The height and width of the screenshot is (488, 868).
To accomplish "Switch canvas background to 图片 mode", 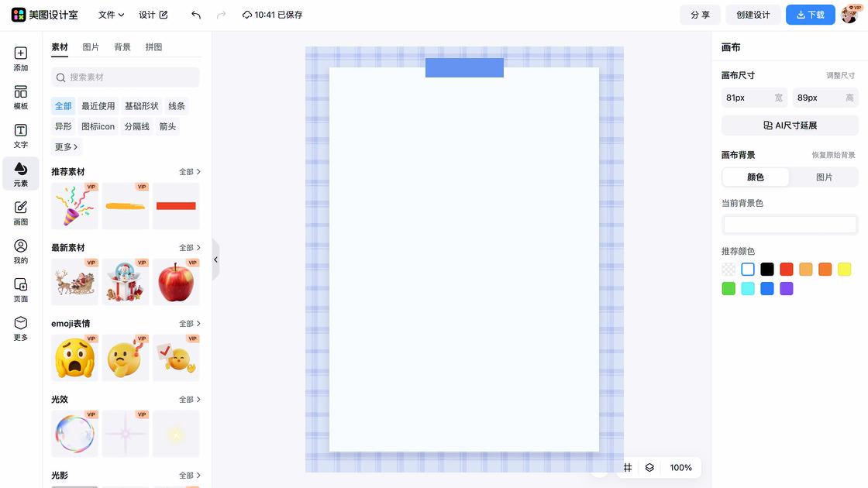I will pyautogui.click(x=824, y=177).
